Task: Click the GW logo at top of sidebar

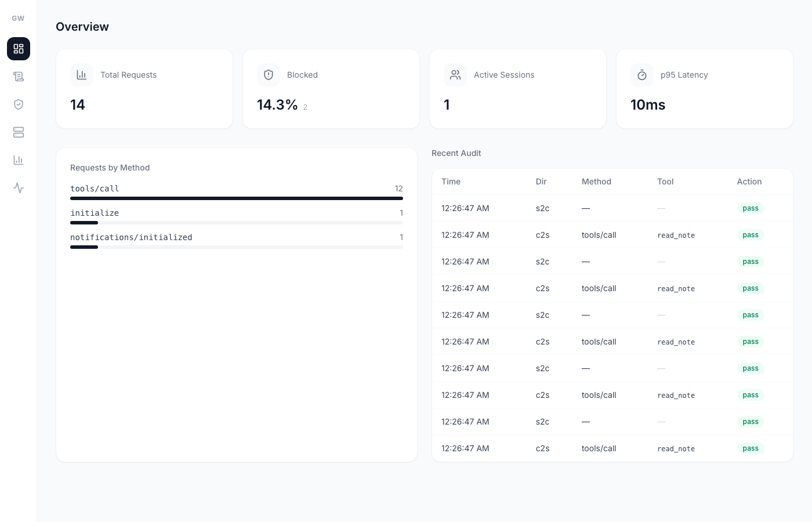Action: point(18,18)
